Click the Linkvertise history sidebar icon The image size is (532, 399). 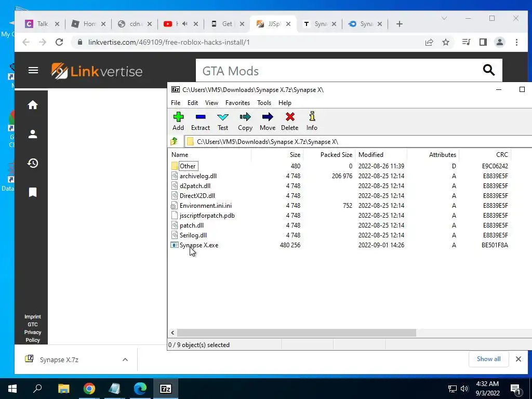pos(33,163)
